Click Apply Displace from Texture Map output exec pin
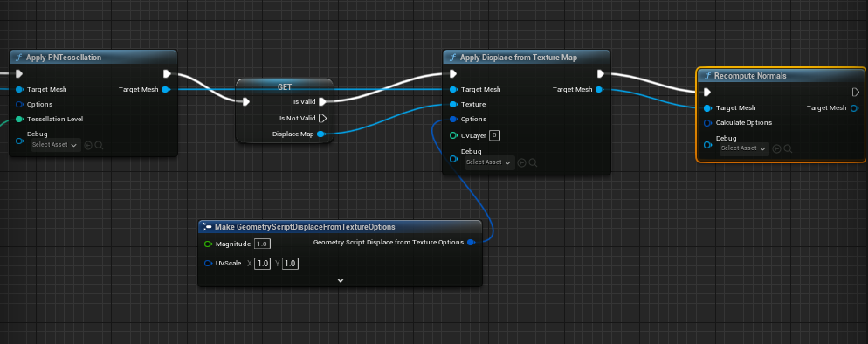The height and width of the screenshot is (344, 868). 601,74
